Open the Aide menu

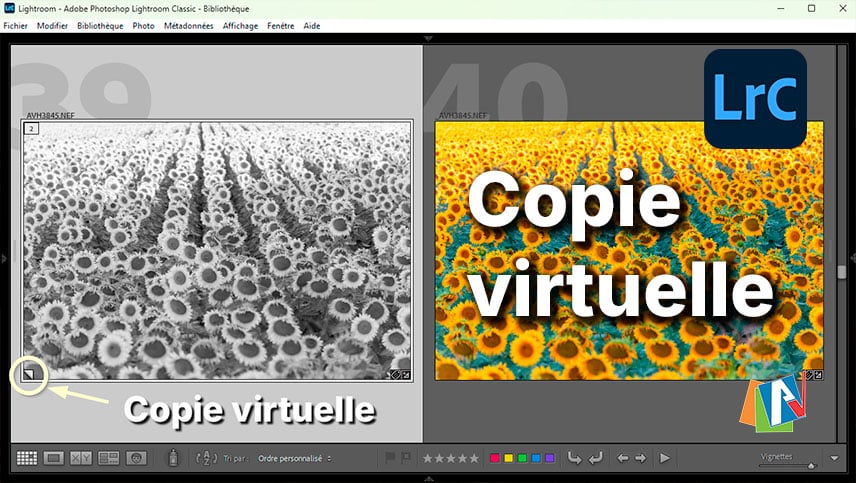click(312, 26)
